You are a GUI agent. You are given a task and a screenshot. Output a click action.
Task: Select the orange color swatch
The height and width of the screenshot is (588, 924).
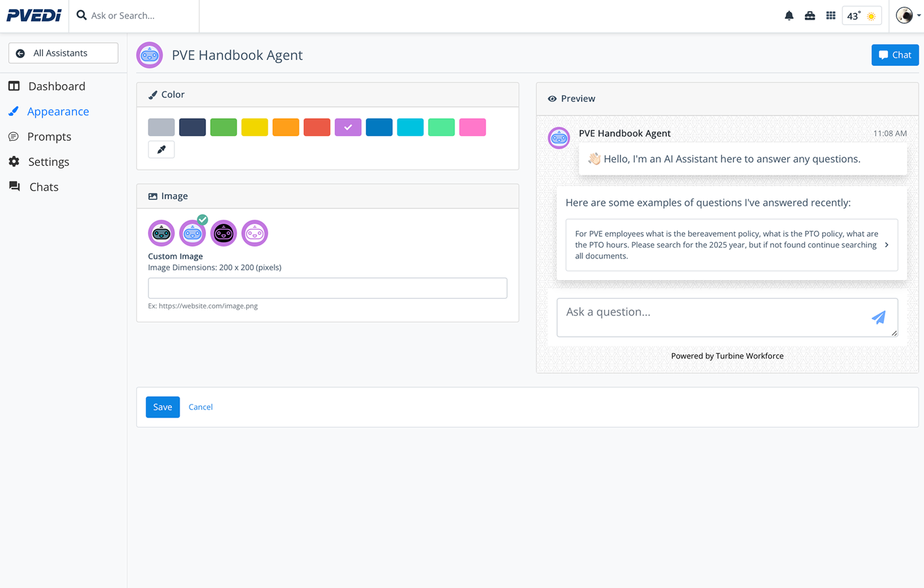pos(286,127)
